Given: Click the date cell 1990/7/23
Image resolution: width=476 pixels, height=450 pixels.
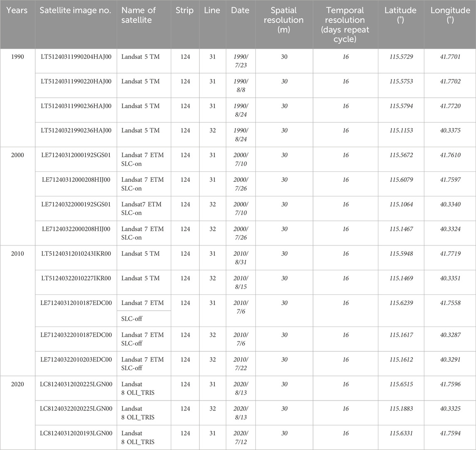Looking at the screenshot, I should pos(241,61).
